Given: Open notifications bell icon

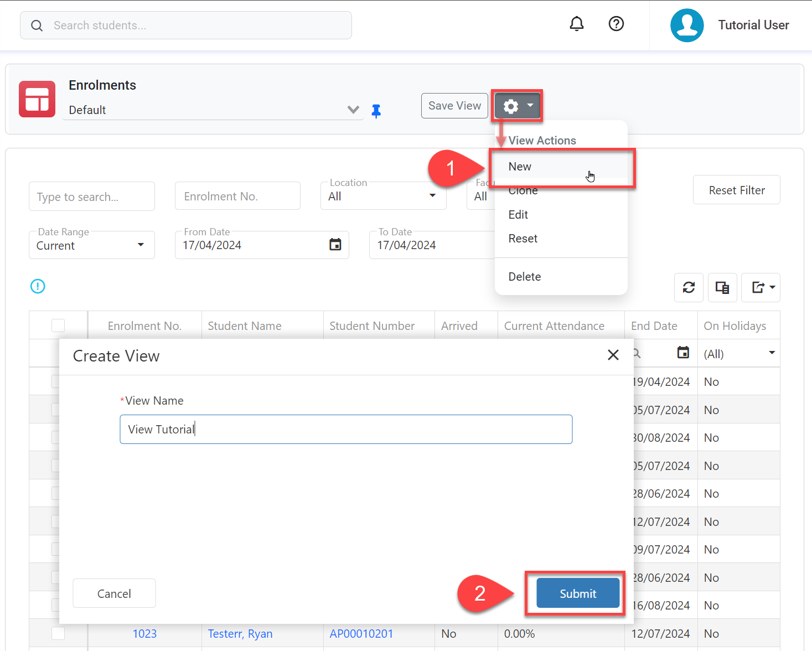Looking at the screenshot, I should pos(577,24).
